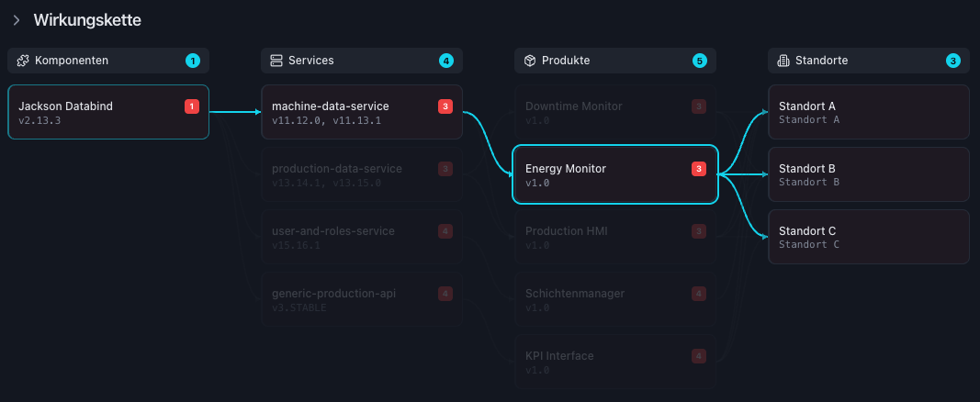
Task: Click the badge on Schichtenmanager
Action: pyautogui.click(x=699, y=294)
